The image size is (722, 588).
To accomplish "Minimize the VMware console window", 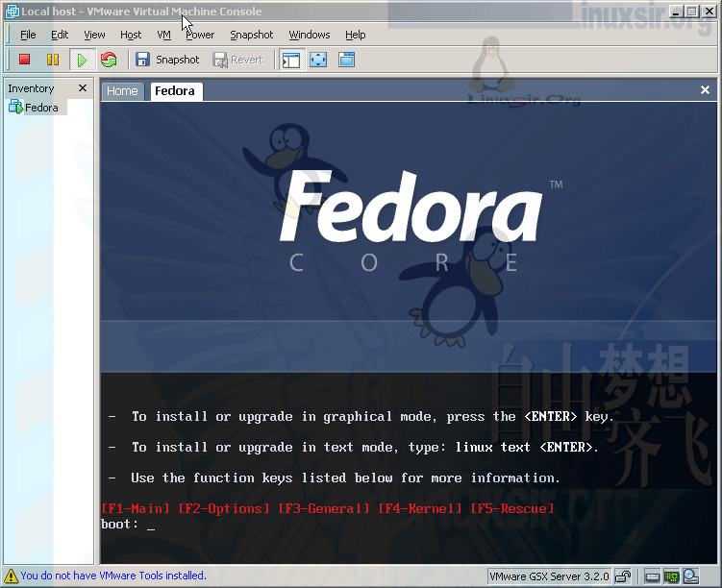I will [x=675, y=12].
